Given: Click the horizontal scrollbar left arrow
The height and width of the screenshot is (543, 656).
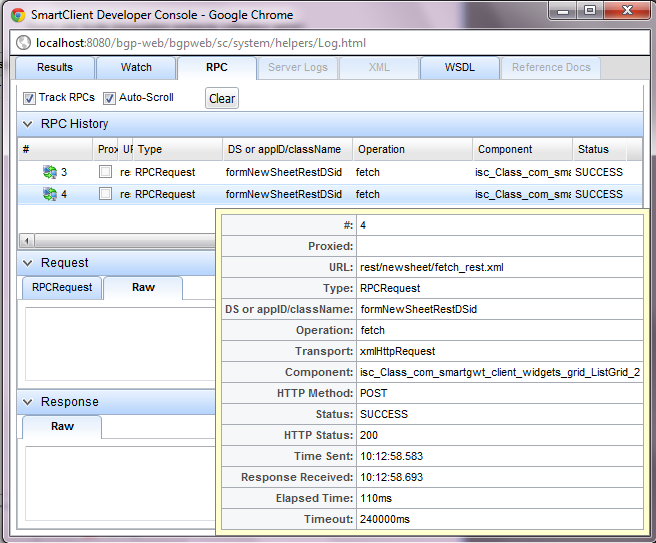Looking at the screenshot, I should [26, 241].
